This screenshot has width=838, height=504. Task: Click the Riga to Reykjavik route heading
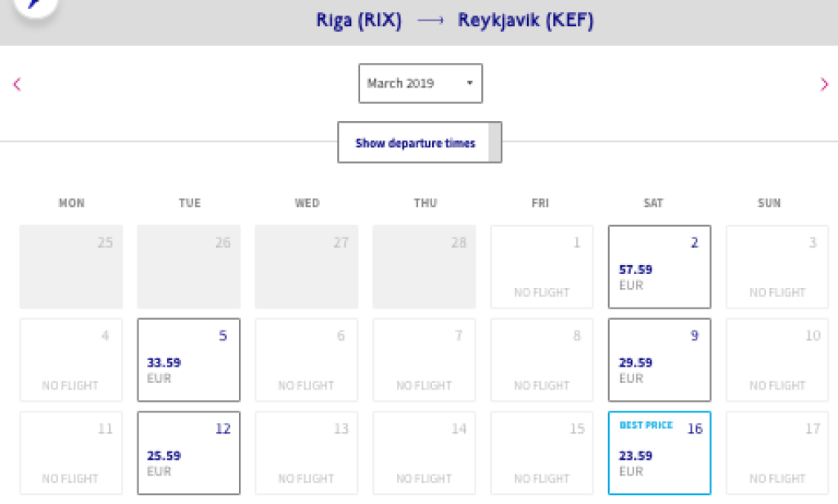pos(454,21)
